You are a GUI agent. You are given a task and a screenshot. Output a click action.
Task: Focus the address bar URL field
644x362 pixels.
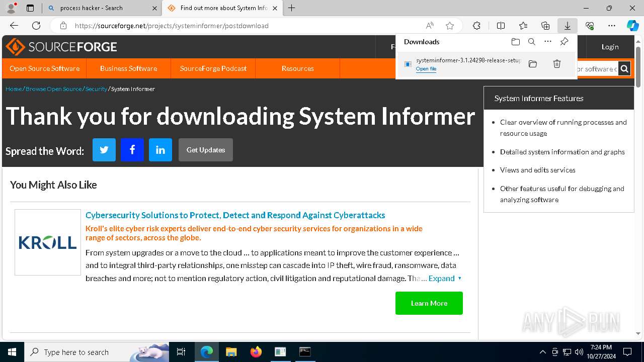coord(247,26)
